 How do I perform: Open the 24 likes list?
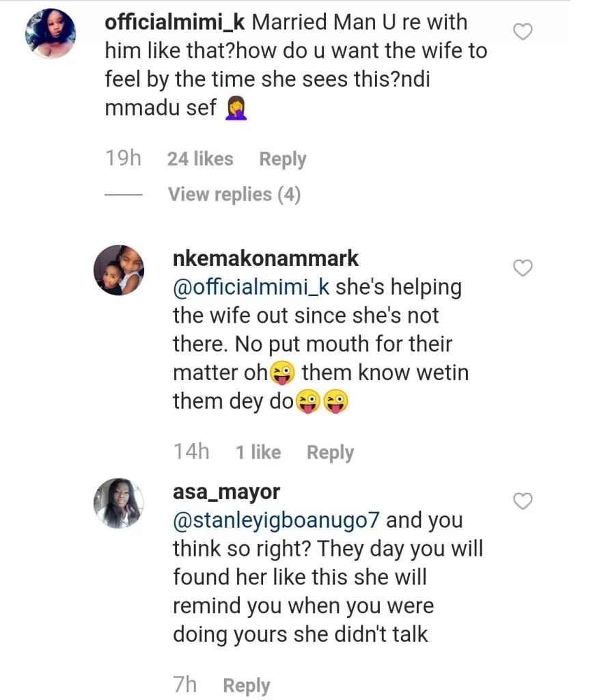pos(199,159)
